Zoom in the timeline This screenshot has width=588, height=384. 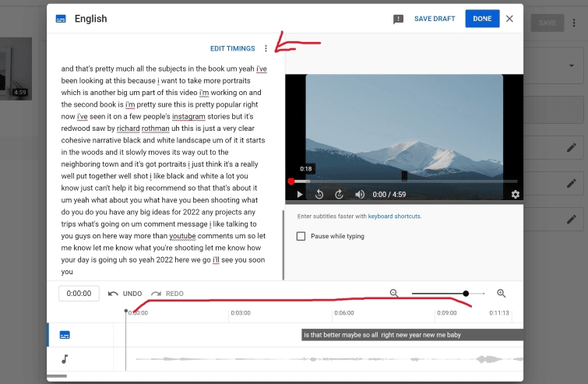click(502, 293)
